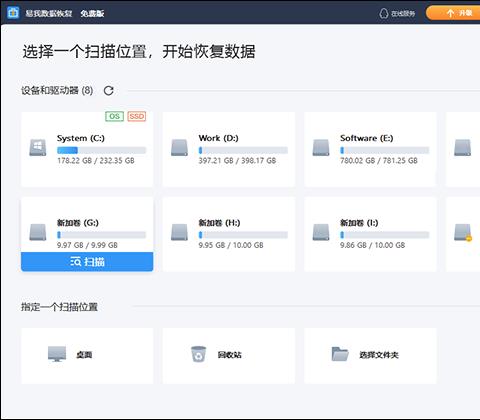Click the 免费版 edition label in title bar
The height and width of the screenshot is (420, 480).
(x=92, y=13)
